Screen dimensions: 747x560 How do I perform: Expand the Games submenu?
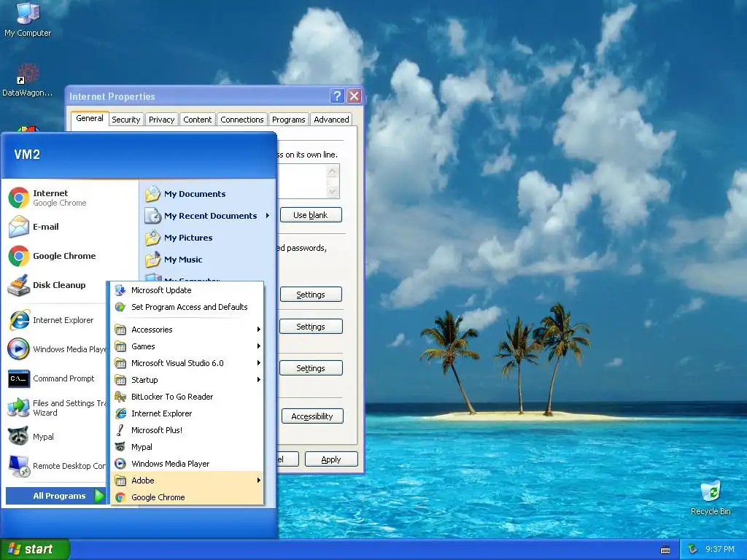pyautogui.click(x=187, y=346)
